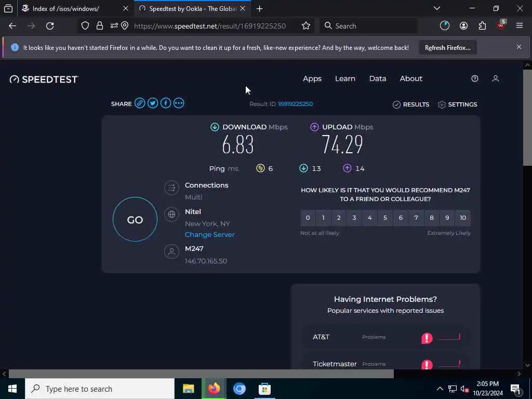Rate recommendation score 9

(447, 218)
